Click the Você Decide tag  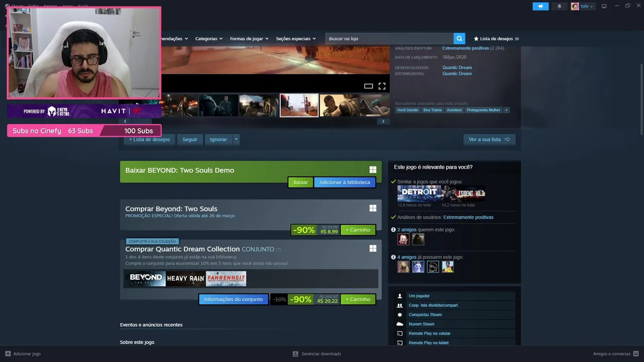[x=408, y=110]
